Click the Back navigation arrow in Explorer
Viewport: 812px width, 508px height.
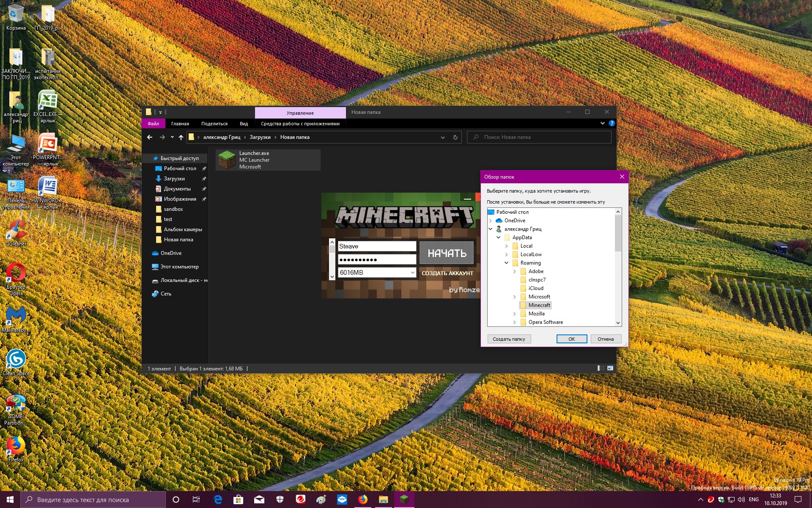(150, 137)
